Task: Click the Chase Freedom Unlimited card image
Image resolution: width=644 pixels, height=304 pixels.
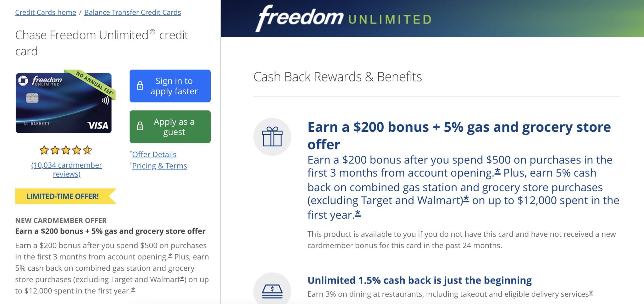Action: (64, 103)
